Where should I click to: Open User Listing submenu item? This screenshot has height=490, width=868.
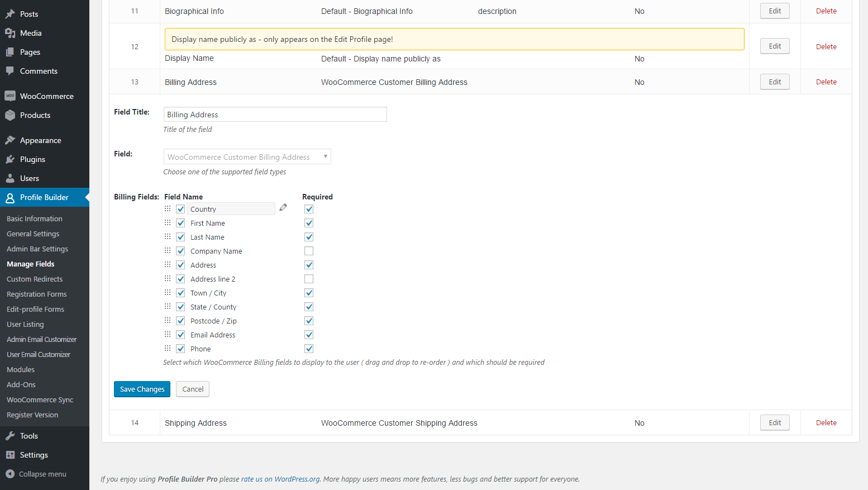click(x=25, y=324)
